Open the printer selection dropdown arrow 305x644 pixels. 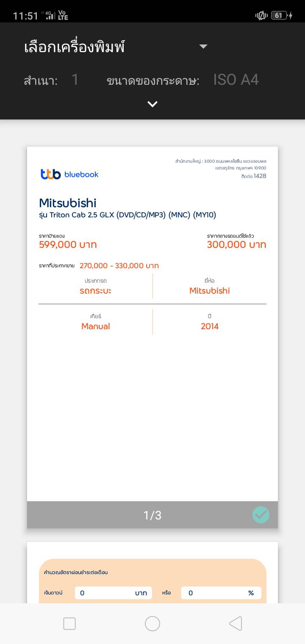tap(203, 47)
